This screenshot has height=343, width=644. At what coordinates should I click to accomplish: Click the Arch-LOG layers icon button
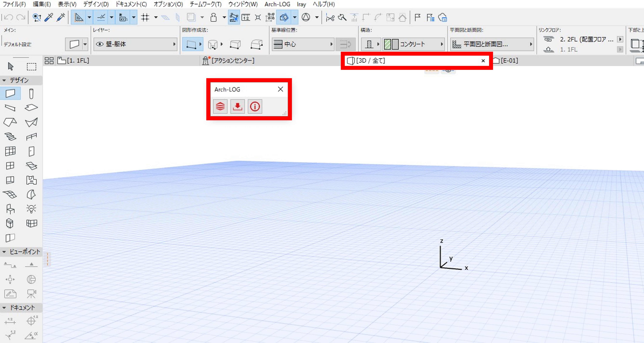click(x=220, y=106)
